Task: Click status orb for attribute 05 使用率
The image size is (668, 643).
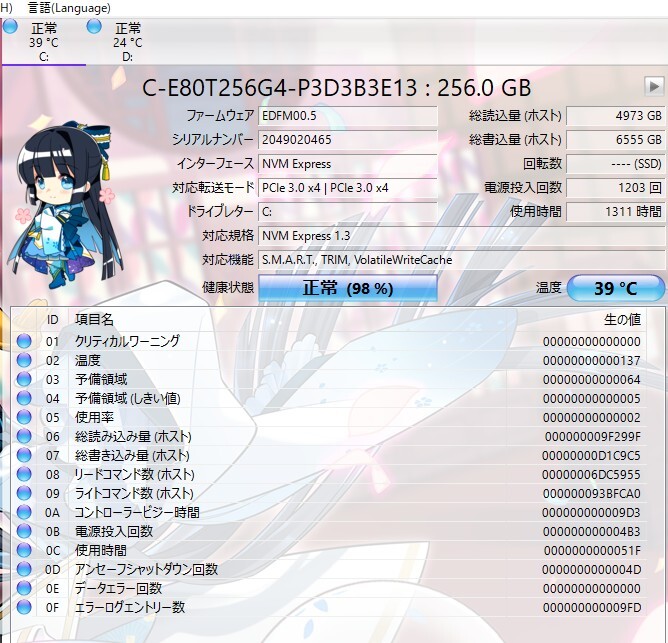Action: click(x=24, y=417)
